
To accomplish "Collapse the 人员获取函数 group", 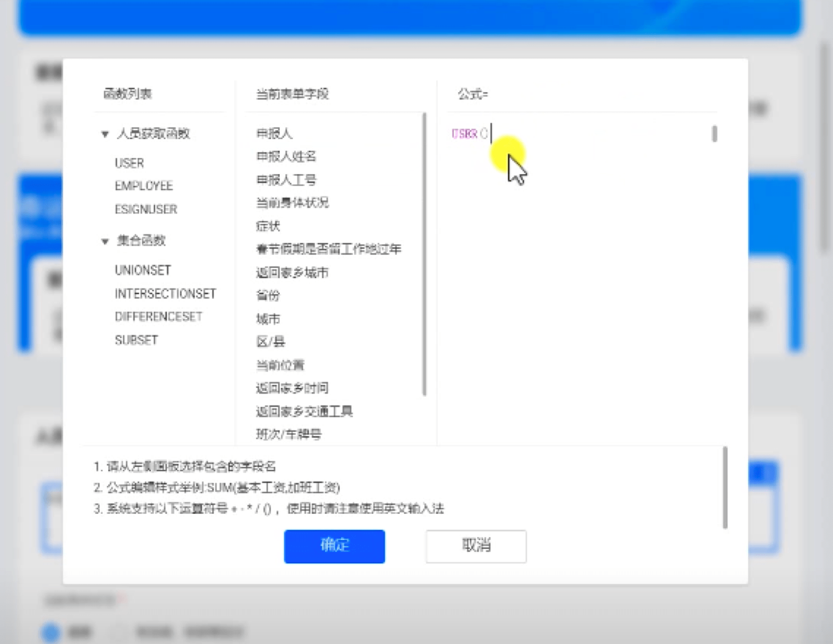I will click(105, 134).
